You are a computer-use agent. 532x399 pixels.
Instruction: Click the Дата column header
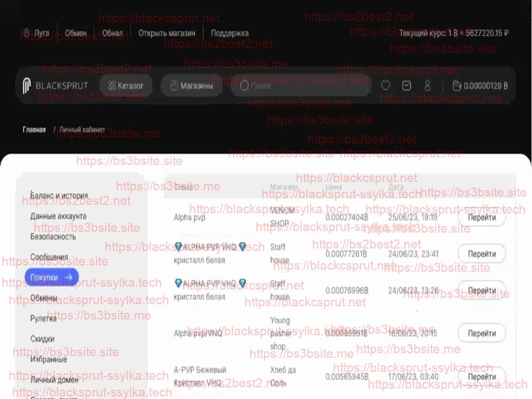[396, 187]
